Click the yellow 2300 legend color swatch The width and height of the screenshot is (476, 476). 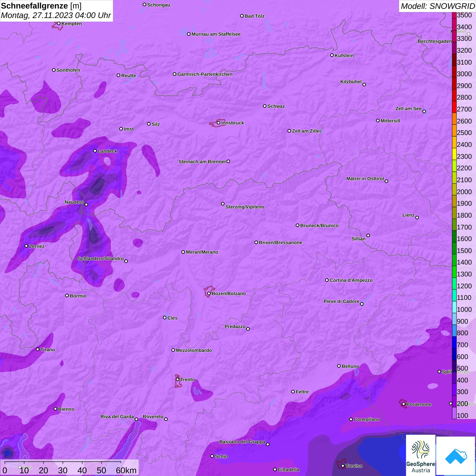coord(454,154)
